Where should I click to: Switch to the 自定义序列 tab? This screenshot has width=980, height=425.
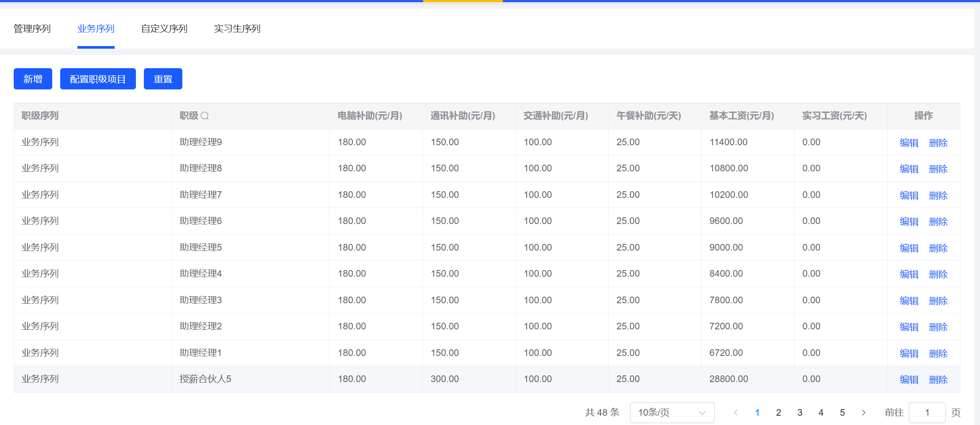click(164, 29)
